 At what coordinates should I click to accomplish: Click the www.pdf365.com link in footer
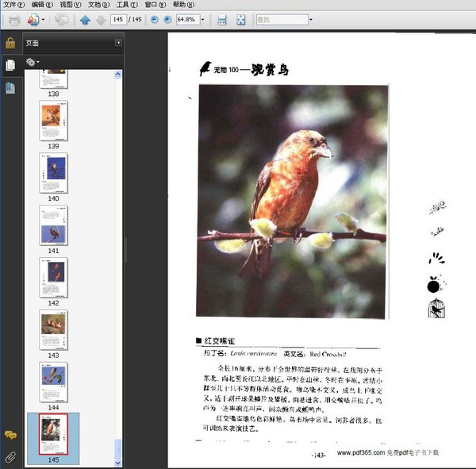tap(361, 452)
